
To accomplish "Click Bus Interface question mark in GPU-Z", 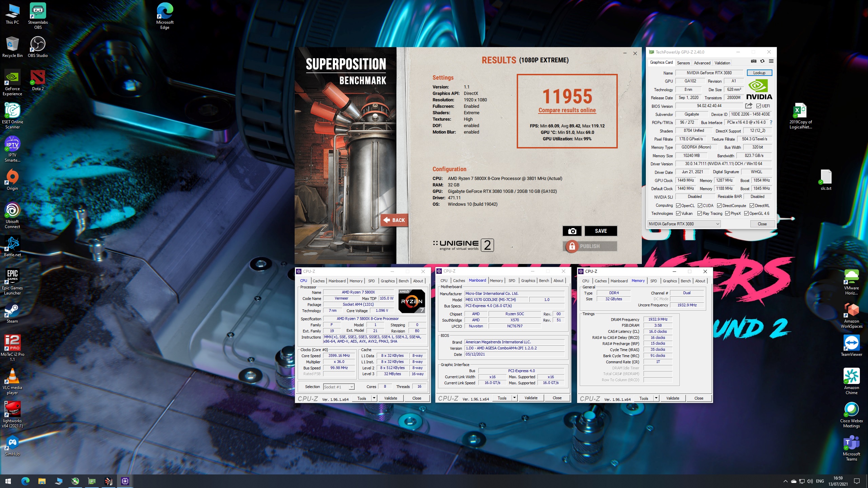I will pos(771,122).
